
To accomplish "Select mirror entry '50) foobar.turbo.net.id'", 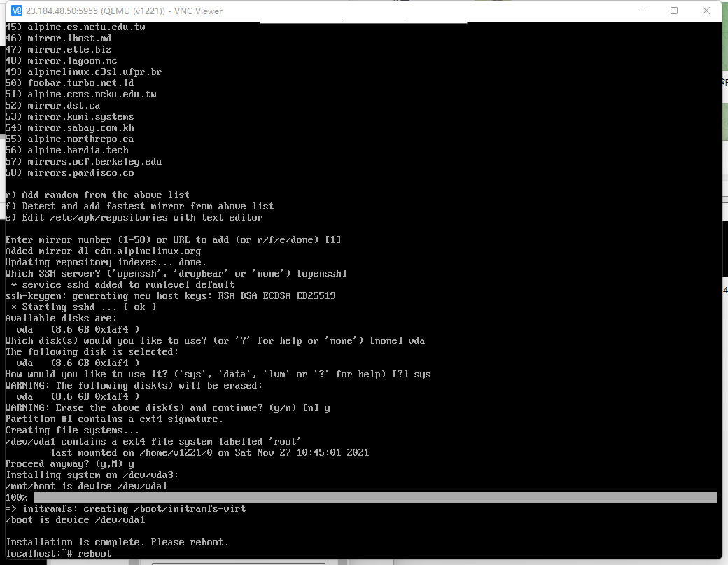I will tap(69, 83).
